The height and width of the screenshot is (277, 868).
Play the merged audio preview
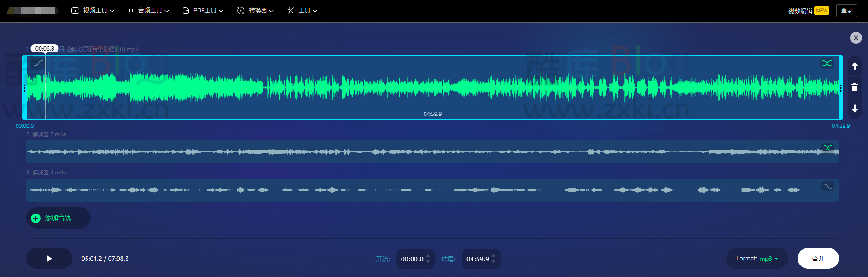click(x=49, y=259)
